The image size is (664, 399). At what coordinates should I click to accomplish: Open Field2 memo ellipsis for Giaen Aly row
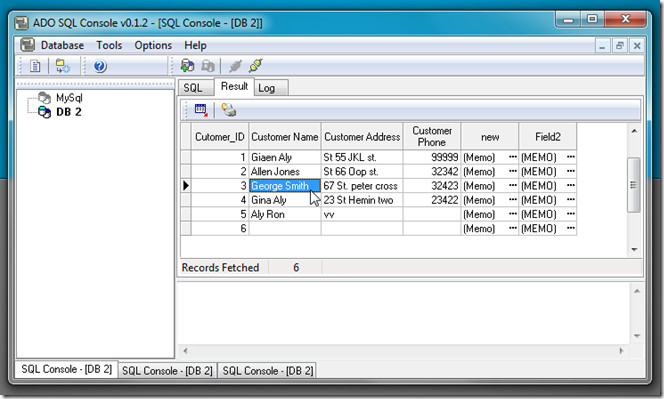(x=570, y=157)
